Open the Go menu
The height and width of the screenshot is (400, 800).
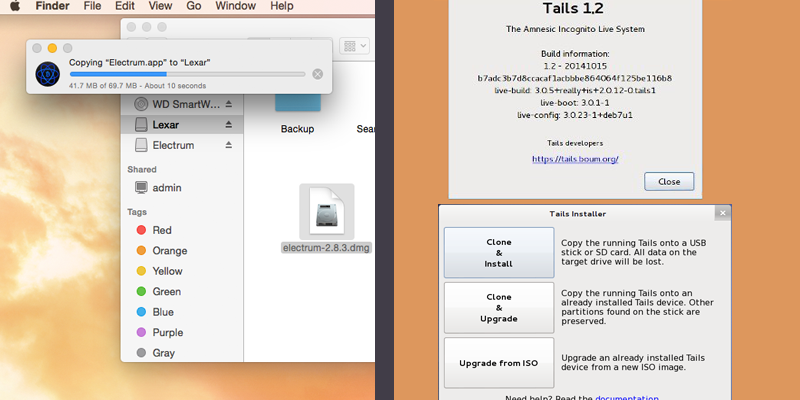(x=194, y=6)
